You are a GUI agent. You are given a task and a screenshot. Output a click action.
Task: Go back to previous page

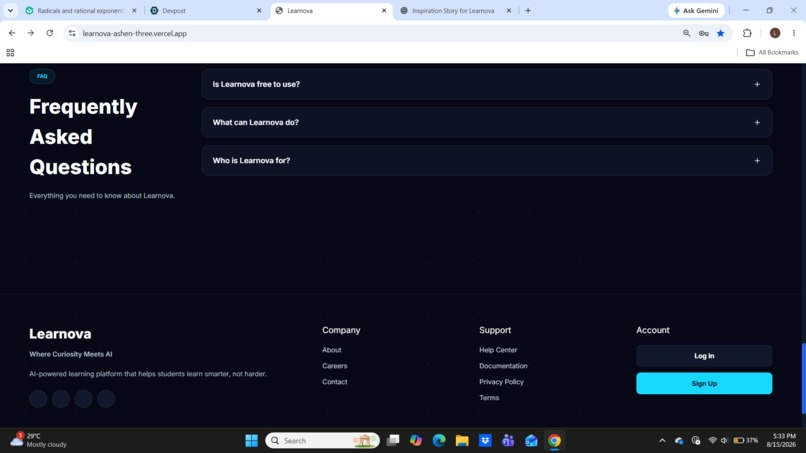point(12,33)
